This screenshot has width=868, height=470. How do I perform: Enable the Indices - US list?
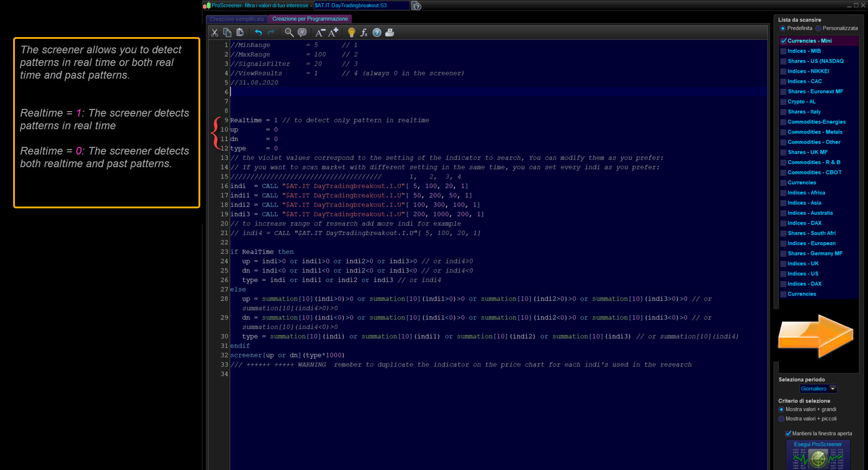[x=783, y=274]
